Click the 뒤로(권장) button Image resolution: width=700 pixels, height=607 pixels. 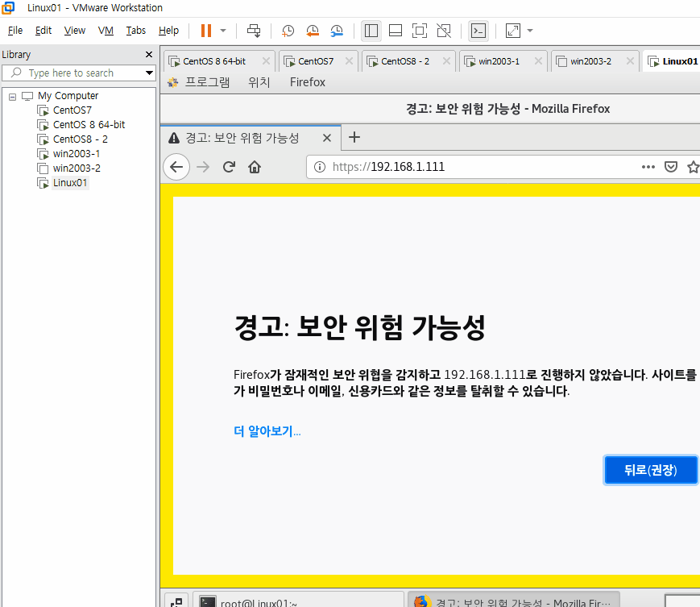pyautogui.click(x=650, y=470)
